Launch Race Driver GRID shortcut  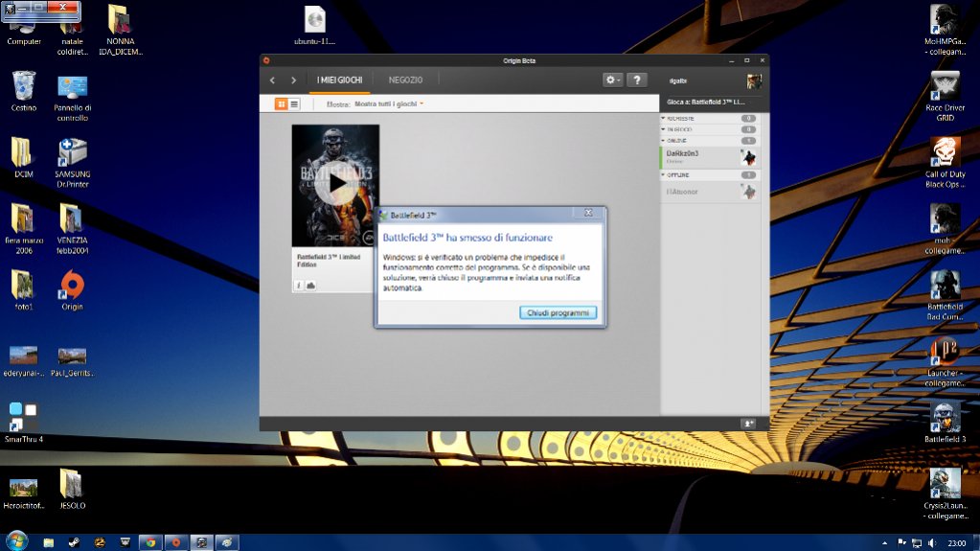pos(945,97)
